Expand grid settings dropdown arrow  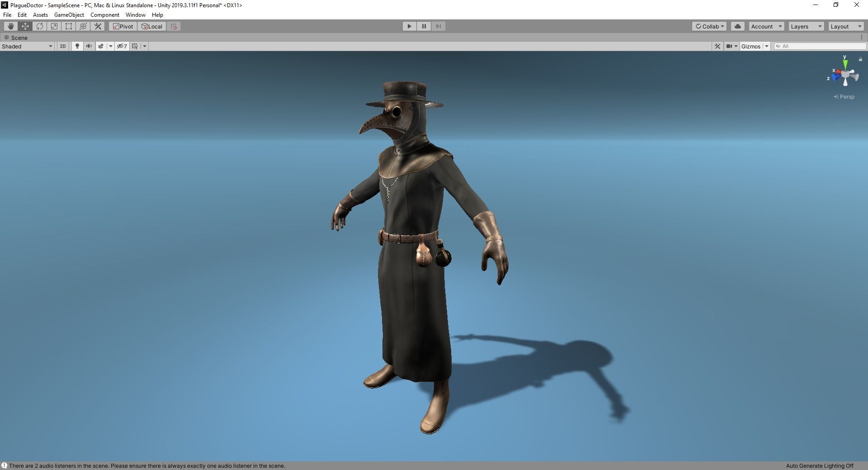click(145, 46)
